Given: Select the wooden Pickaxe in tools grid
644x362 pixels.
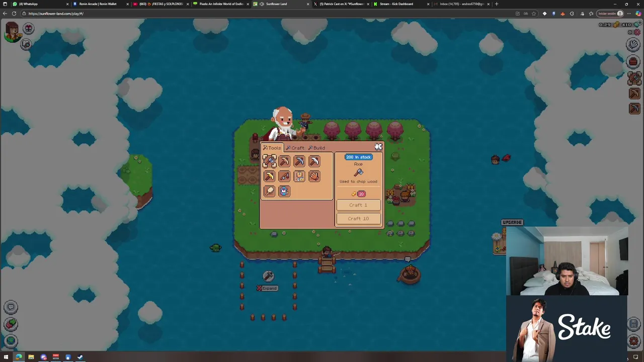Looking at the screenshot, I should (284, 161).
